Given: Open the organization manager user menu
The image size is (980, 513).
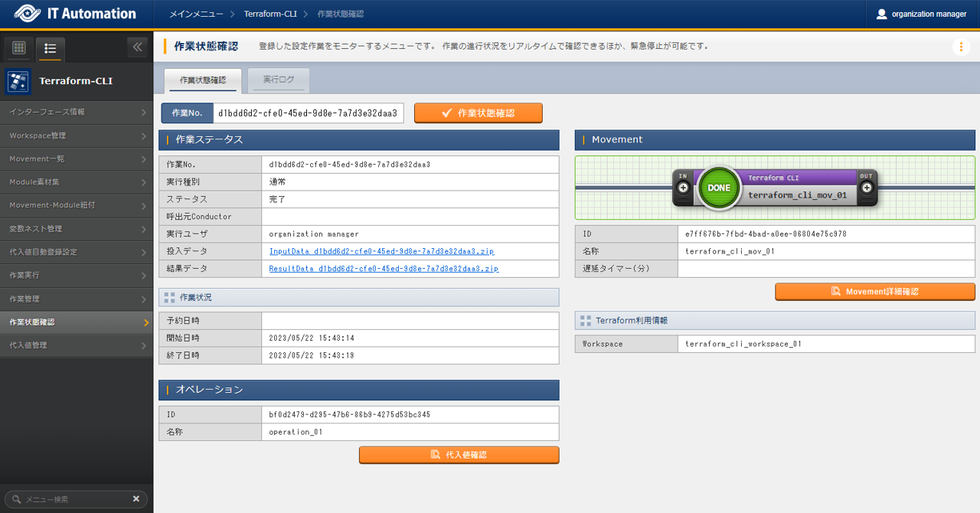Looking at the screenshot, I should click(921, 14).
